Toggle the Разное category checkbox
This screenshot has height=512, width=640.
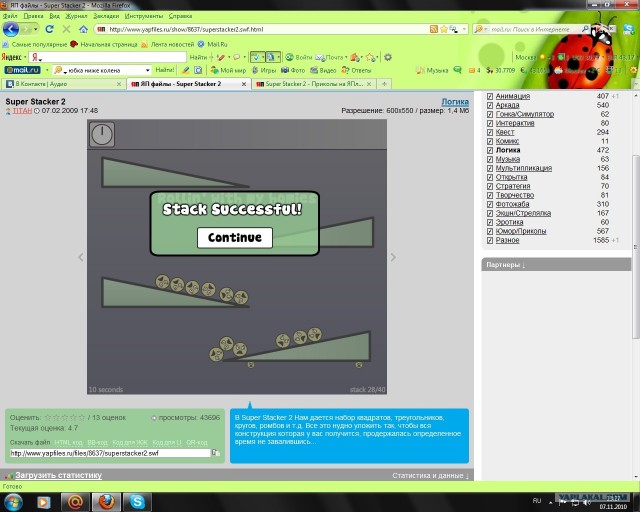(490, 240)
